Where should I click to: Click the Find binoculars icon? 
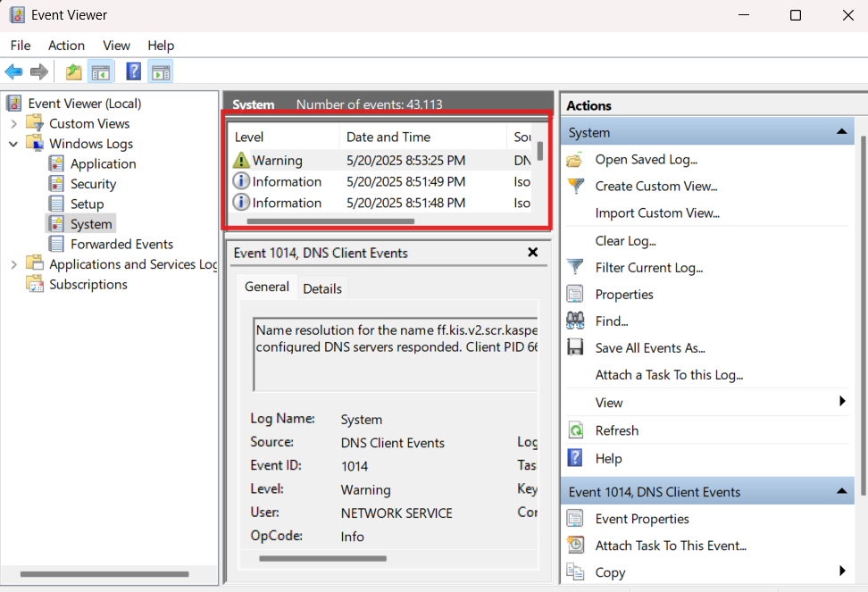pos(576,321)
